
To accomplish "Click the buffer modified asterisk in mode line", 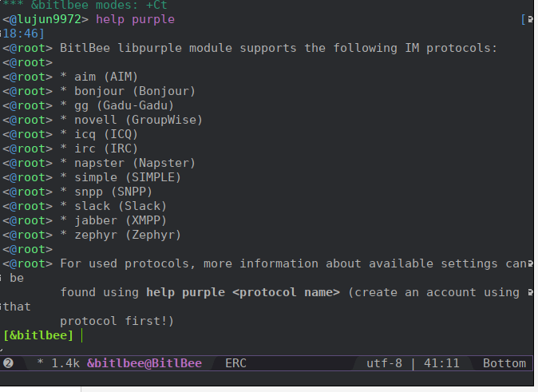I will (x=40, y=363).
